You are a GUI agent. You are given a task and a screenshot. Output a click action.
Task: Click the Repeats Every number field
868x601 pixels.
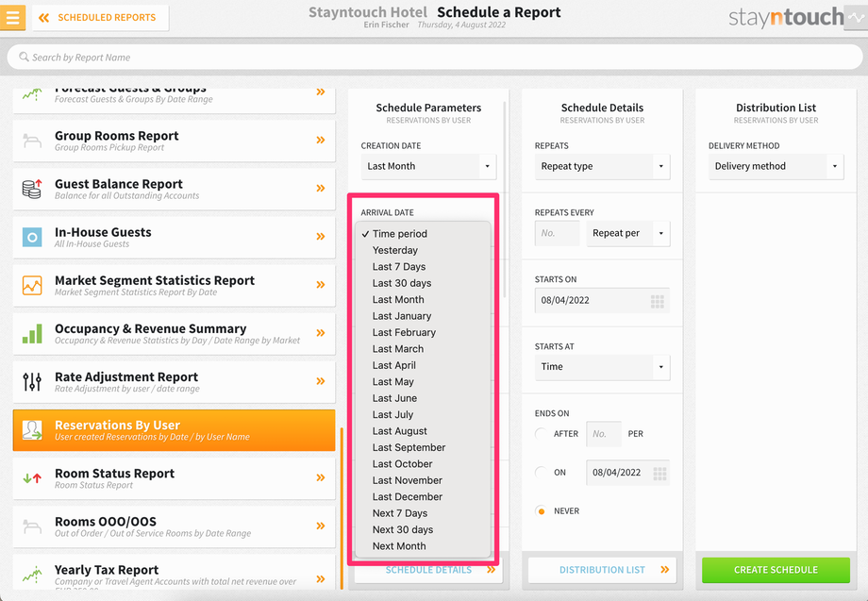coord(557,233)
